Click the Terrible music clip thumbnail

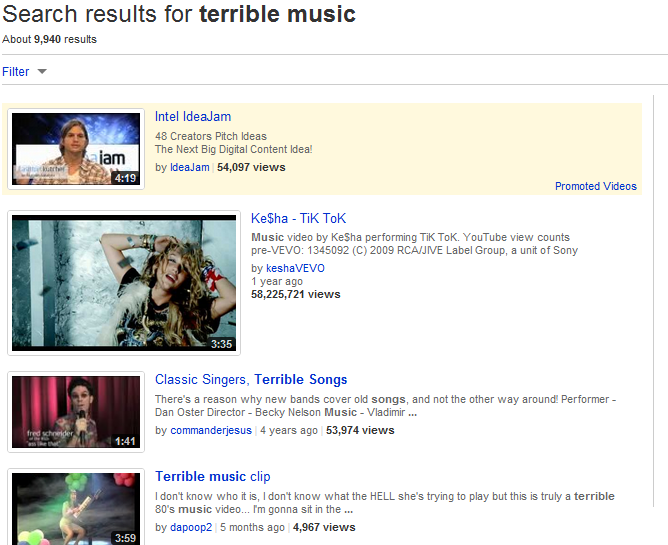tap(76, 507)
